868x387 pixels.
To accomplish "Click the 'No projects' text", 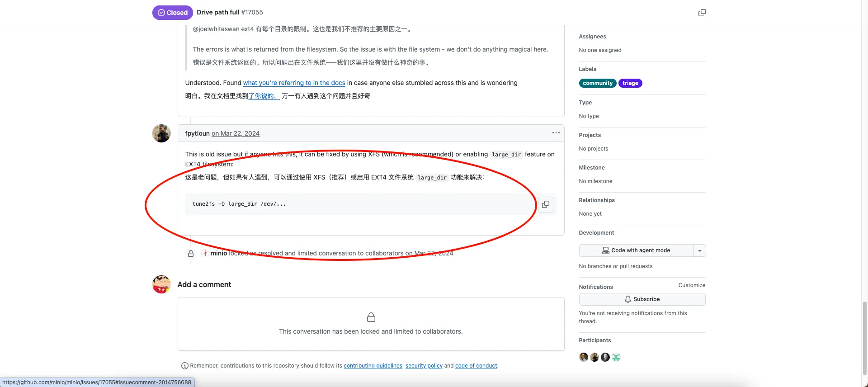I will [594, 149].
